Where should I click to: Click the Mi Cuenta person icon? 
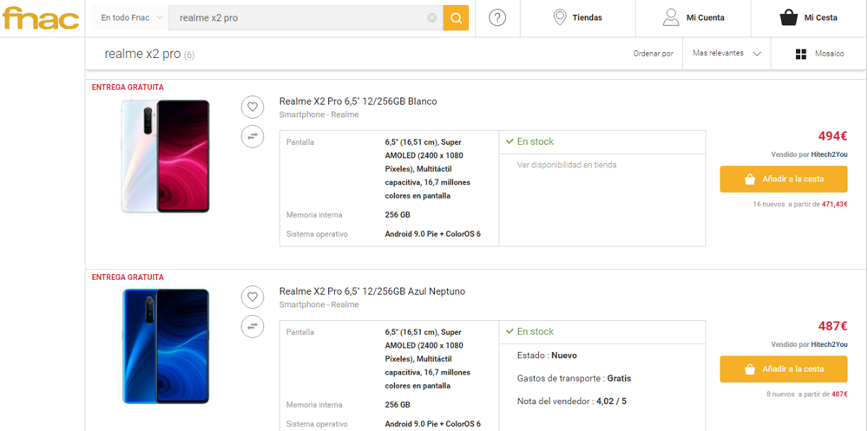point(670,17)
